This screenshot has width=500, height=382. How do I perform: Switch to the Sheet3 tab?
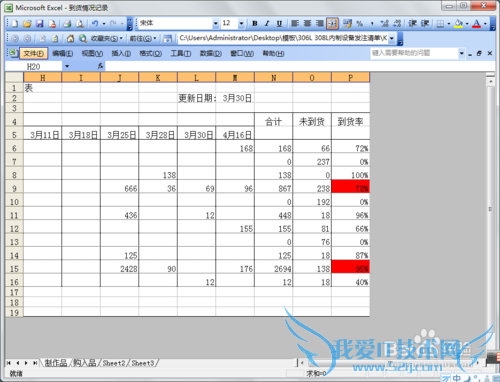[143, 363]
